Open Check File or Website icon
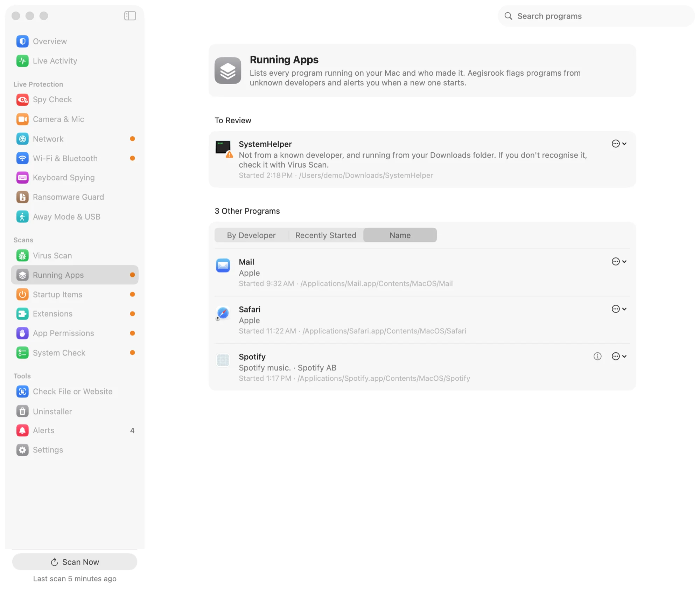This screenshot has height=594, width=700. pyautogui.click(x=22, y=392)
